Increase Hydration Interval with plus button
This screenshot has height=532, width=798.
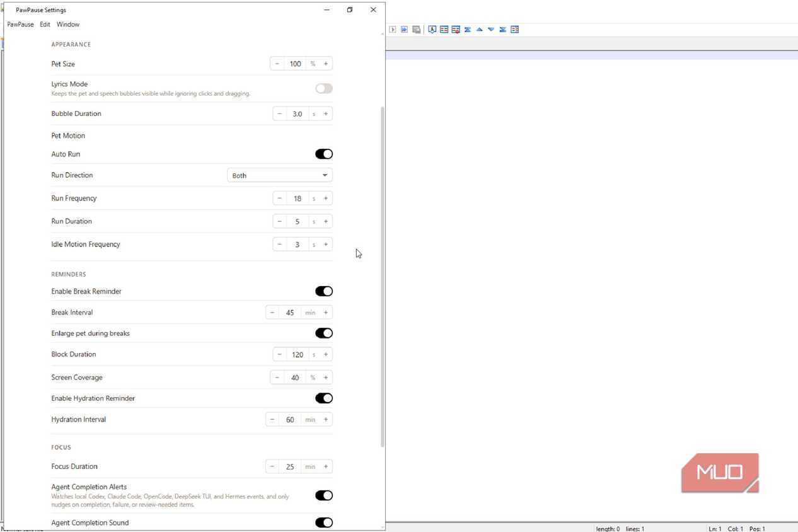pyautogui.click(x=326, y=420)
